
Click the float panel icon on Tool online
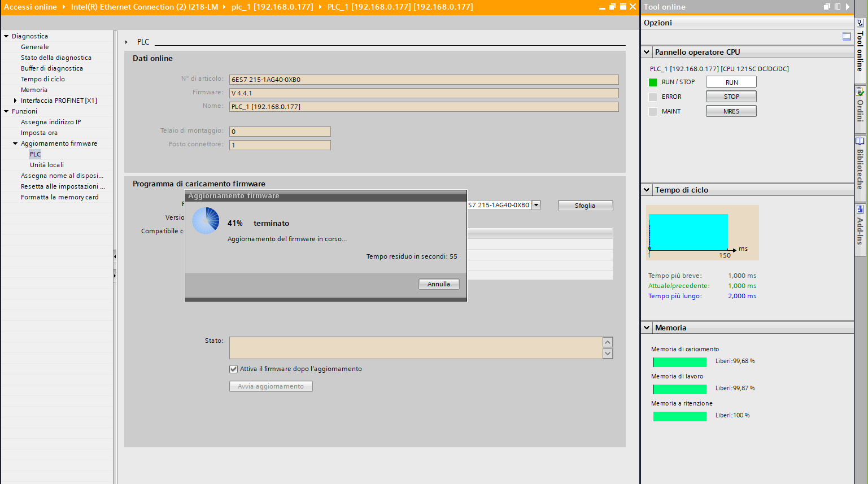826,7
